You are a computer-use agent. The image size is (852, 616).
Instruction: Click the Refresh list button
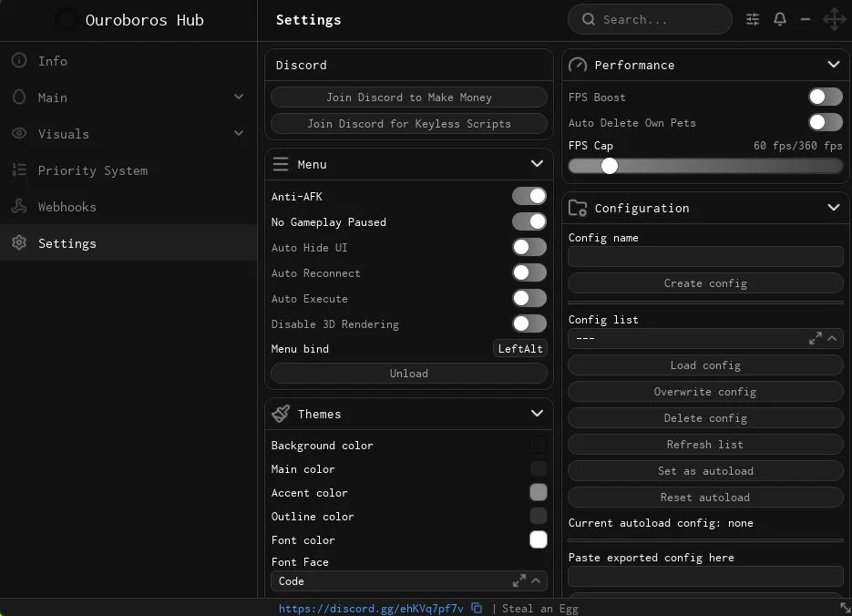point(705,445)
